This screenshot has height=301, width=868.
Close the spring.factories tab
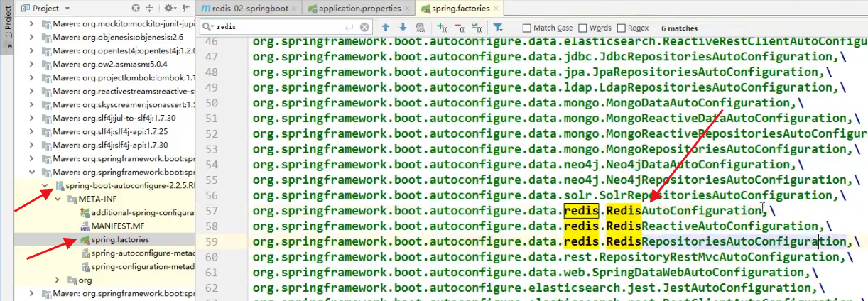coord(497,9)
